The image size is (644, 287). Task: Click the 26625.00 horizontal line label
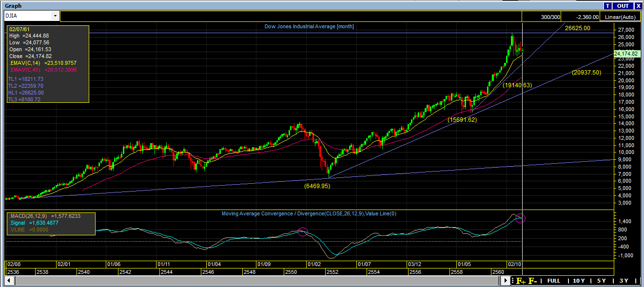(x=578, y=28)
